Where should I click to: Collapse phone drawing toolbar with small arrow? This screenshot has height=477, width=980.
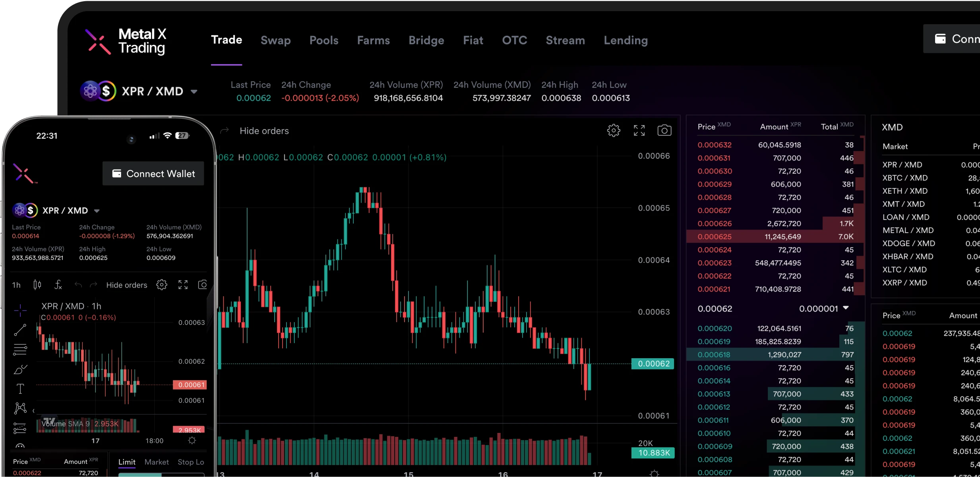pyautogui.click(x=33, y=411)
